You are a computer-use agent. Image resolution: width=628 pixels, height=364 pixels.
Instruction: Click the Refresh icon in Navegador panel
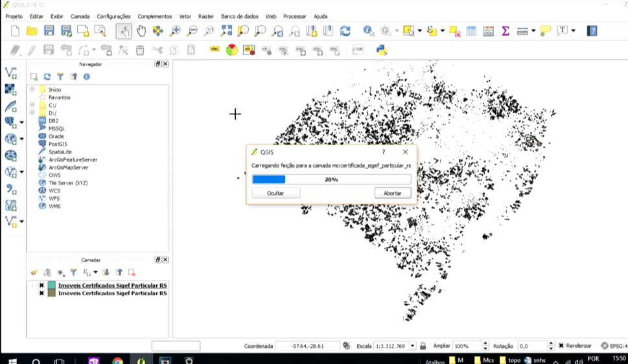47,76
